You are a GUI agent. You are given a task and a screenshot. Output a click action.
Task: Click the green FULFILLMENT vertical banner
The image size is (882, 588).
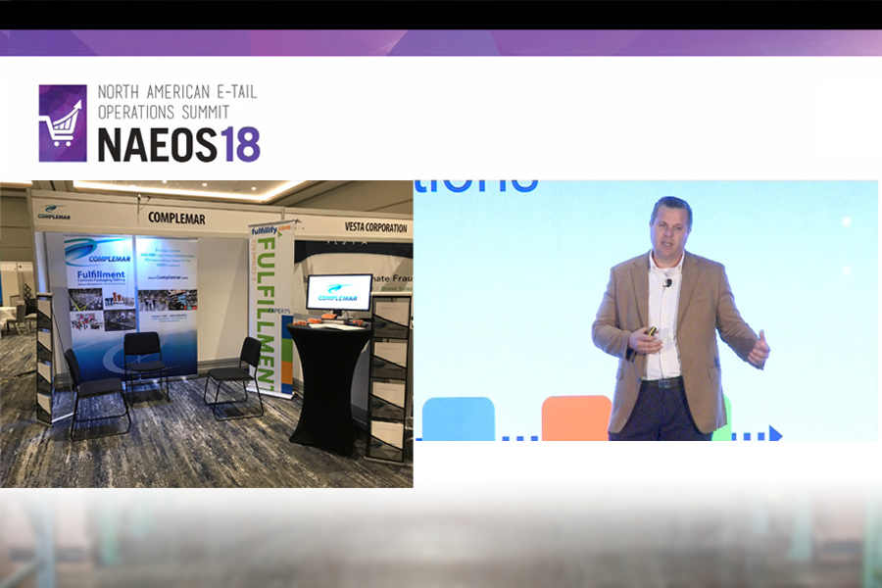click(x=270, y=309)
